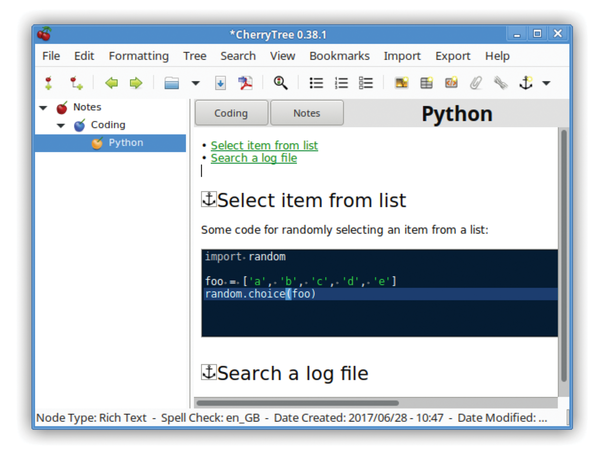This screenshot has height=455, width=600.
Task: Maximize the CherryTree window
Action: (x=538, y=34)
